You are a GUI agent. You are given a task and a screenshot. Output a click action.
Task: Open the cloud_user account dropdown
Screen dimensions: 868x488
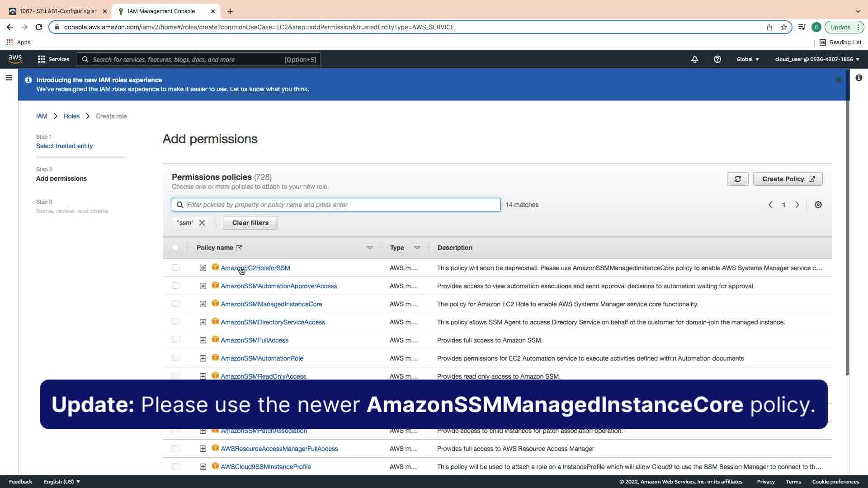pyautogui.click(x=817, y=59)
